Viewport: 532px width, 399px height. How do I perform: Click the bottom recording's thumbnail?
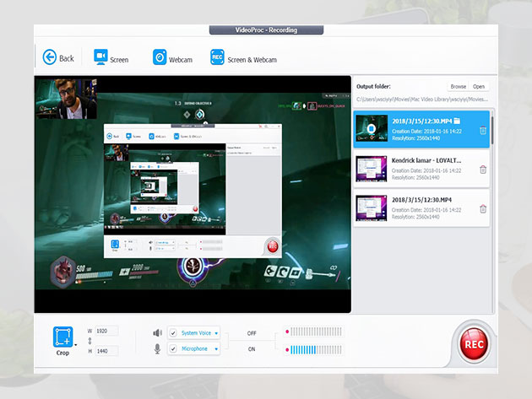(x=372, y=208)
